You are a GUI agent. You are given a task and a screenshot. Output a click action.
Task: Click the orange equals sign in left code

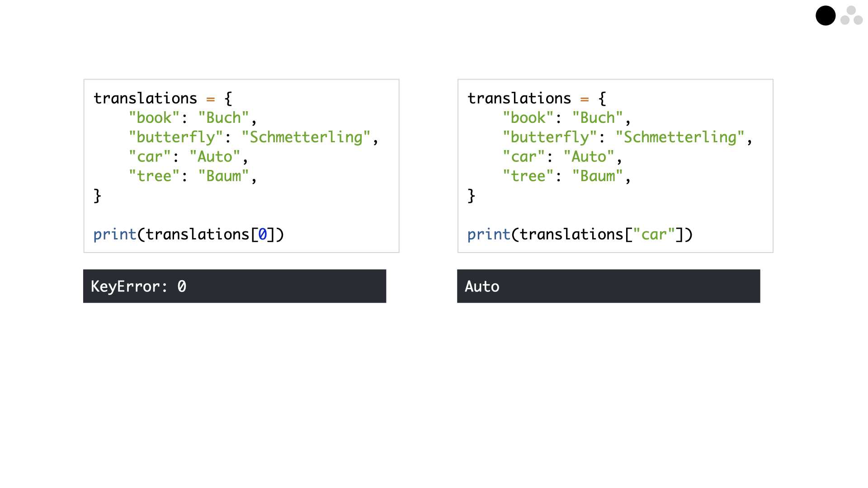point(211,99)
